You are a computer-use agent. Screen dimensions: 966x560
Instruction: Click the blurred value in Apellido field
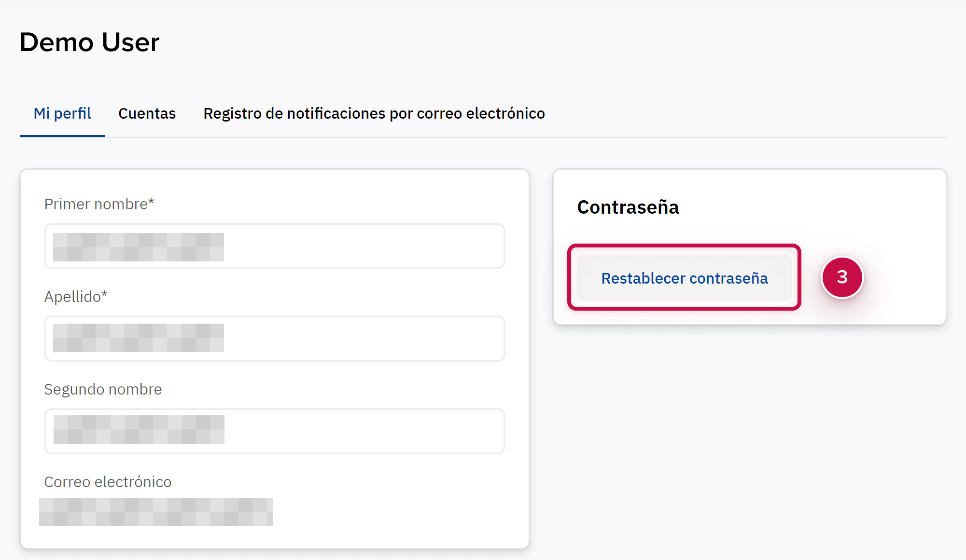tap(139, 338)
